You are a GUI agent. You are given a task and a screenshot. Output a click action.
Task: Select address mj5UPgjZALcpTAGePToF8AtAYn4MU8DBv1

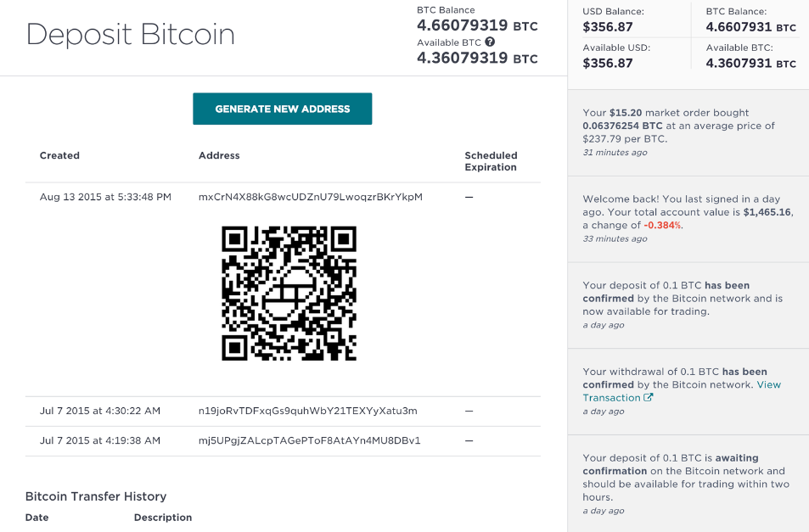click(310, 440)
